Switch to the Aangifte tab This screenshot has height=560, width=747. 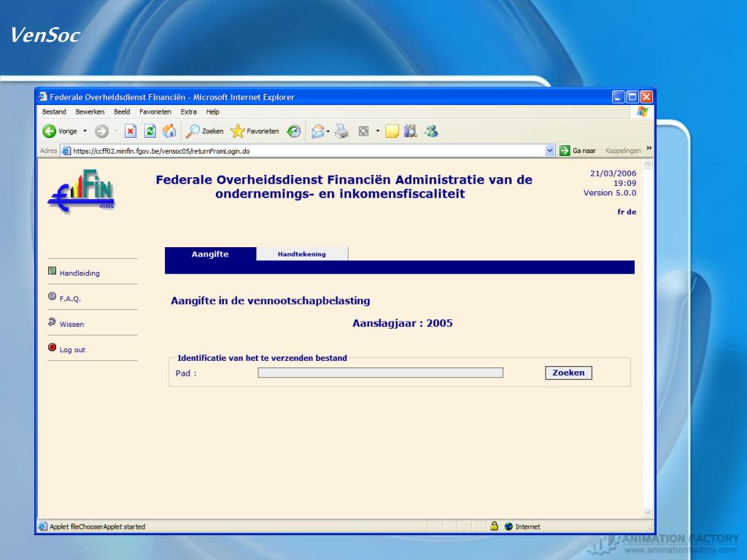click(210, 254)
